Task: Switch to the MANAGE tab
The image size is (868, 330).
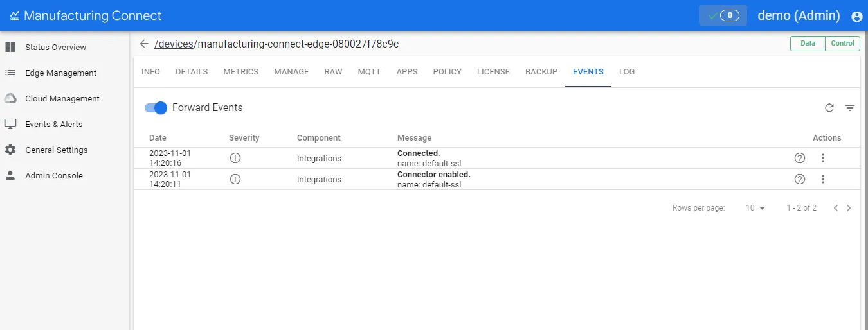Action: pyautogui.click(x=291, y=72)
